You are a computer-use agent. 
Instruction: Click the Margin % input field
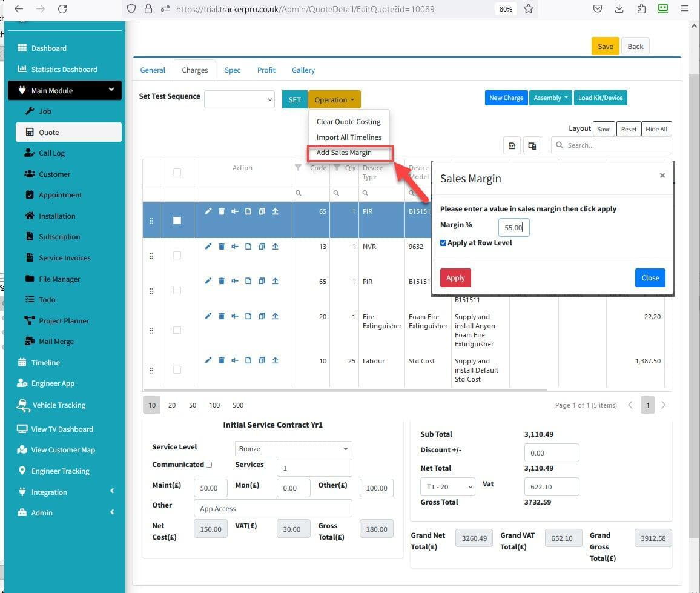(513, 228)
